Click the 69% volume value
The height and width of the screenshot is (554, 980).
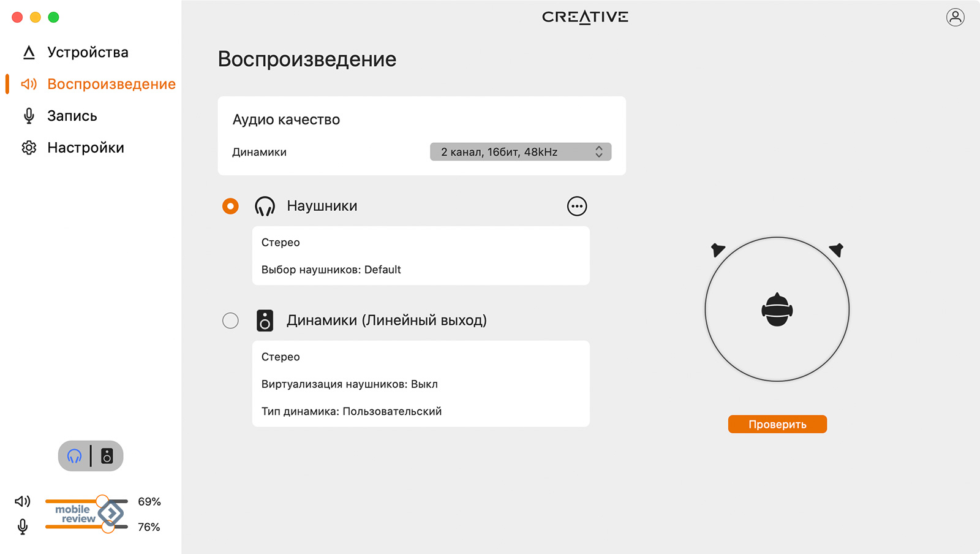[149, 501]
